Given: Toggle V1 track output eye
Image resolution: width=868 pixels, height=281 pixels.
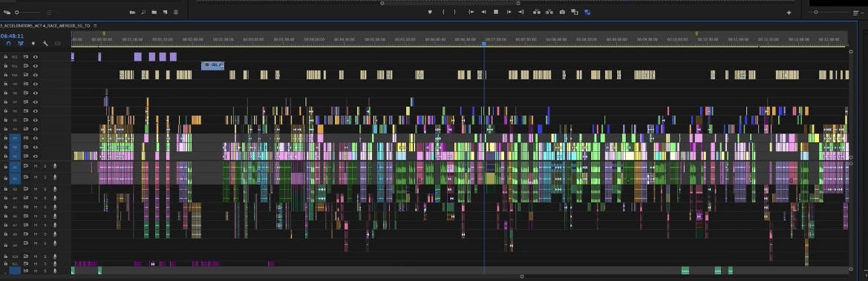Looking at the screenshot, I should click(x=36, y=156).
